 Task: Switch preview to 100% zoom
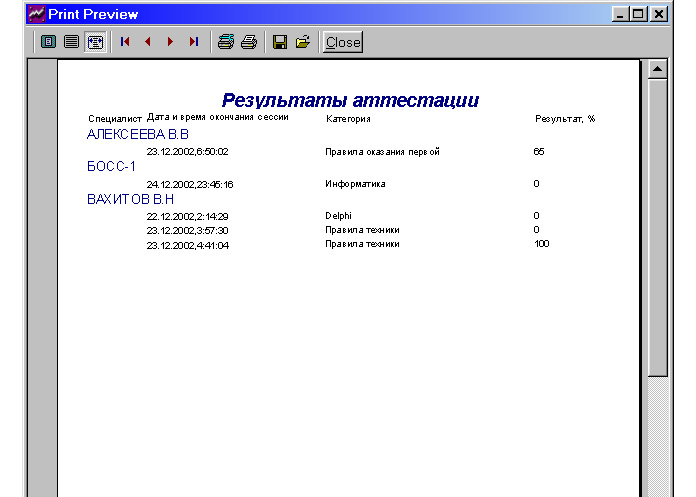tap(71, 42)
